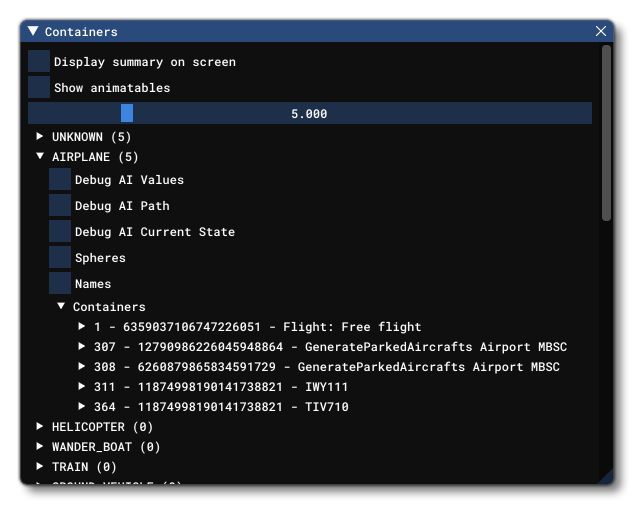Image resolution: width=634 pixels, height=505 pixels.
Task: Click the window resize grip corner
Action: [607, 477]
